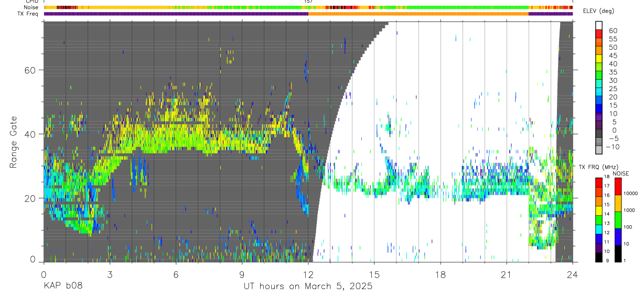Viewport: 644px width, 297px height.
Task: Click the blue 10 noise scale block
Action: click(618, 237)
